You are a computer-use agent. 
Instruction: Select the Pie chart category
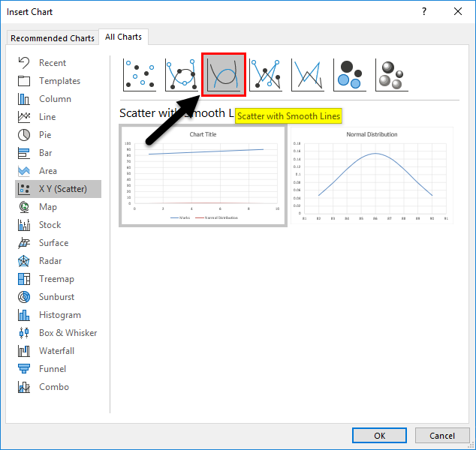[58, 135]
